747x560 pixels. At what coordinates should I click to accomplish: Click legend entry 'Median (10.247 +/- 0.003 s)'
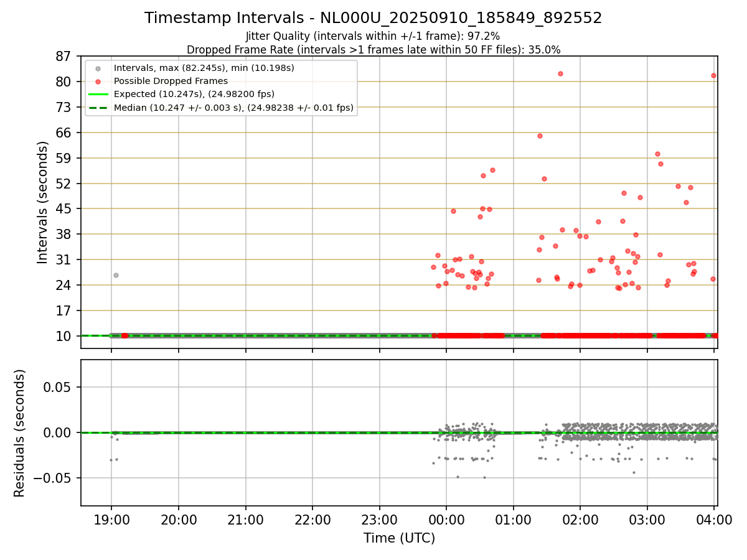tap(233, 108)
